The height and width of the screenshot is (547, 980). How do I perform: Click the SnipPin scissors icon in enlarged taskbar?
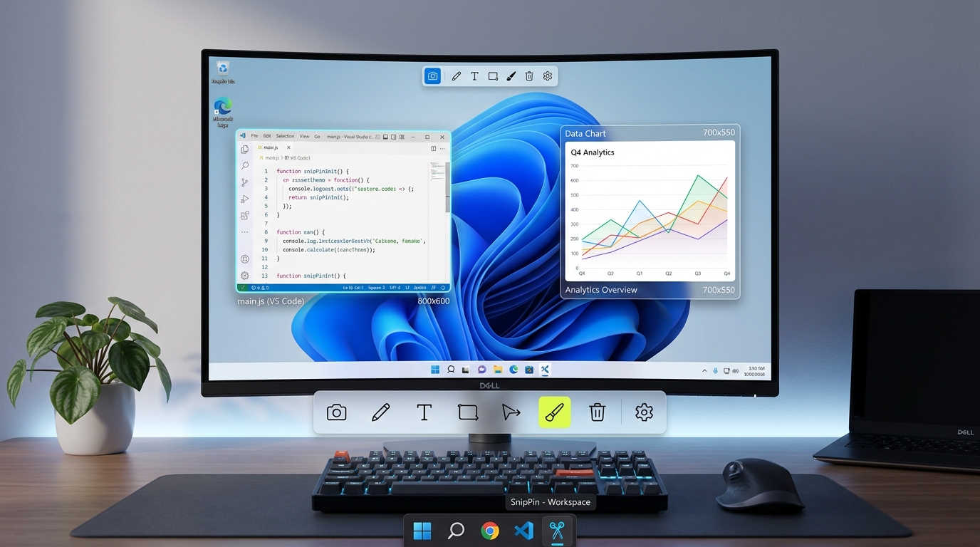coord(557,531)
